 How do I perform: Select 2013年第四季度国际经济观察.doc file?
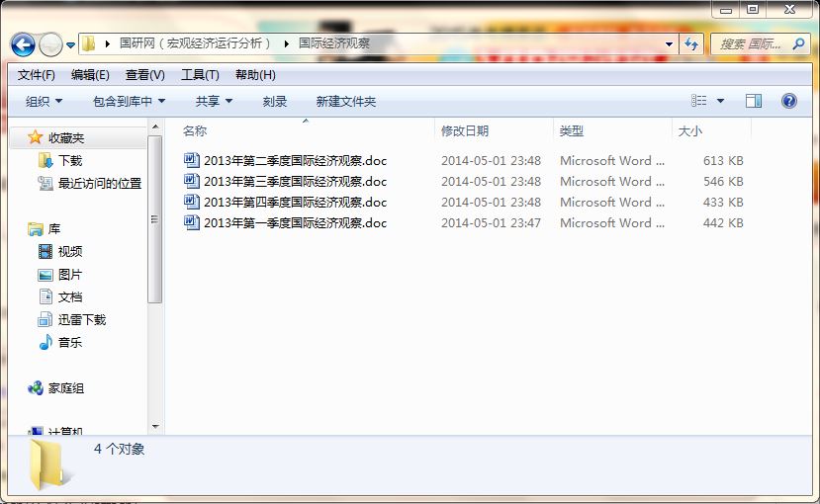295,203
